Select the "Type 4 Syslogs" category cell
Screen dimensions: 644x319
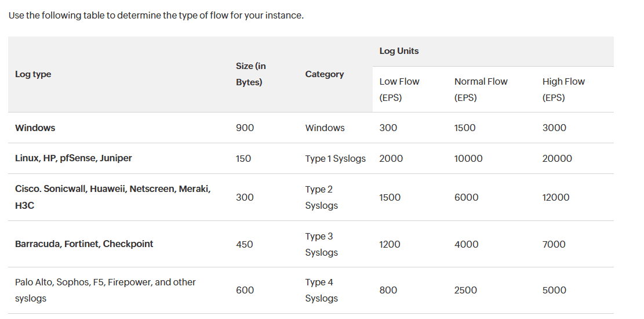pyautogui.click(x=321, y=290)
